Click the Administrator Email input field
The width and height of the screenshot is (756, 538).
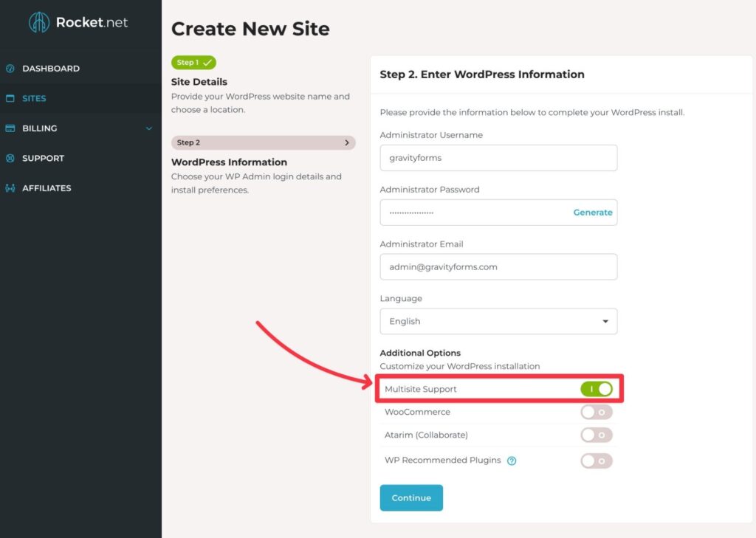coord(498,266)
